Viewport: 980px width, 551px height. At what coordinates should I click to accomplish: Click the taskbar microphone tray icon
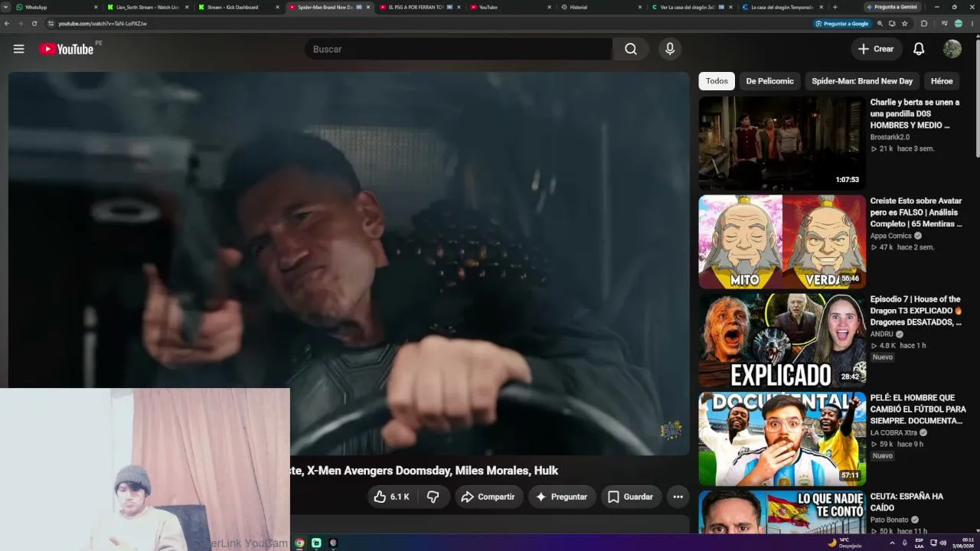[904, 543]
